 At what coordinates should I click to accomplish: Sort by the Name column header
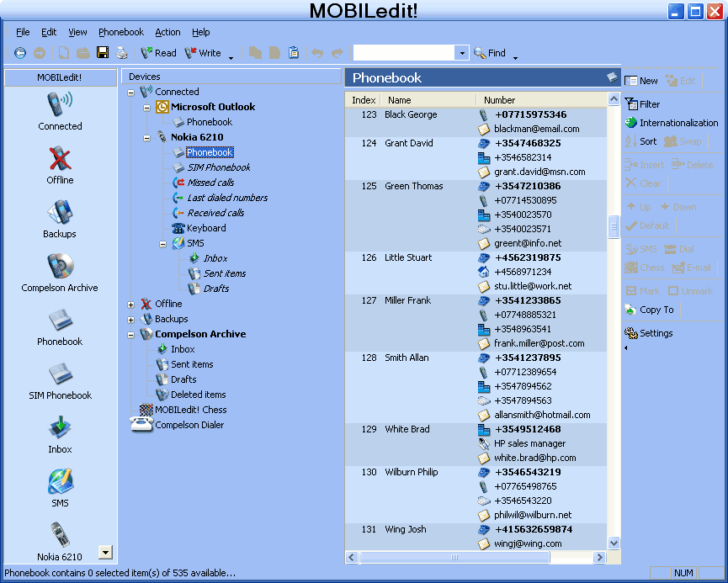[x=428, y=100]
